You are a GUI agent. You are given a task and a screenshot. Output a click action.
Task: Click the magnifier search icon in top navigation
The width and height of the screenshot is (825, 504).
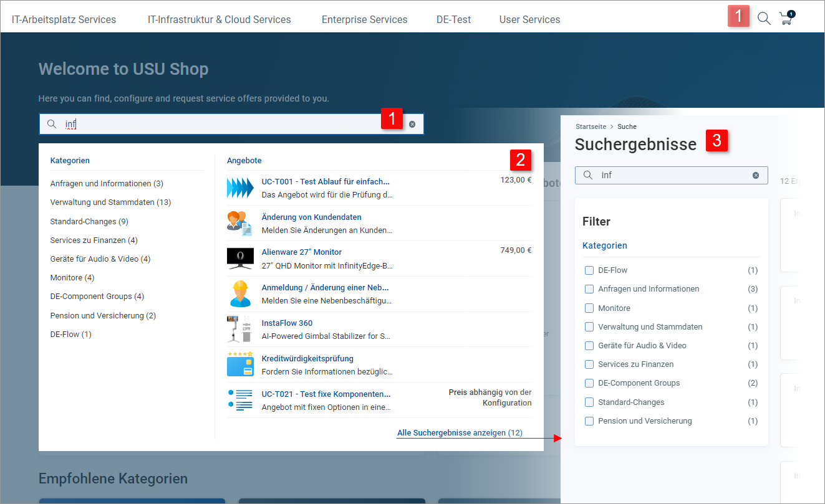point(764,19)
